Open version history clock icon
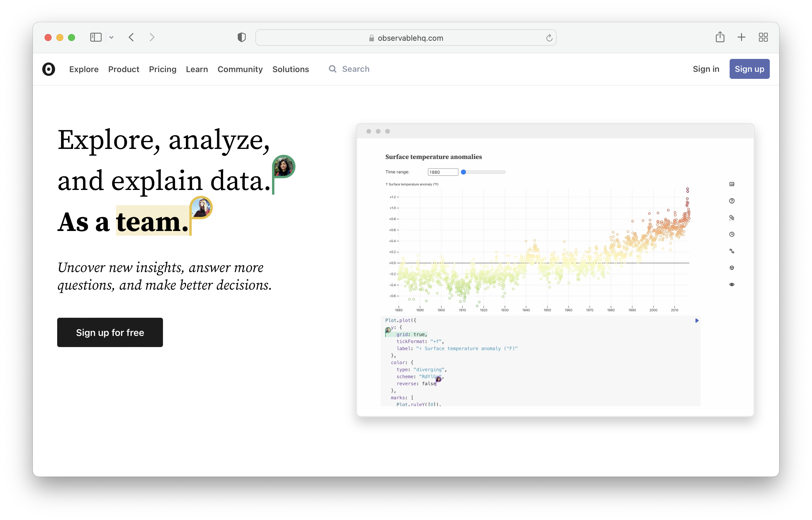 point(732,234)
